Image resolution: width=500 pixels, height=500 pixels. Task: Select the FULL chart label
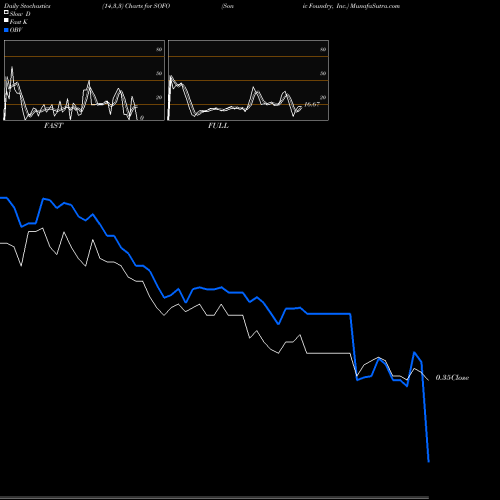tap(218, 126)
